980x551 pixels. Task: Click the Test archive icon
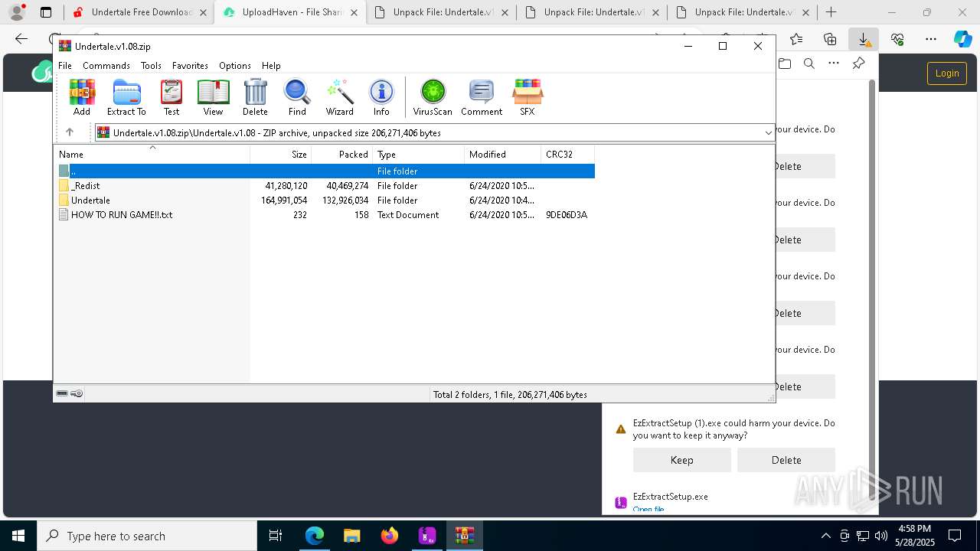(x=171, y=97)
